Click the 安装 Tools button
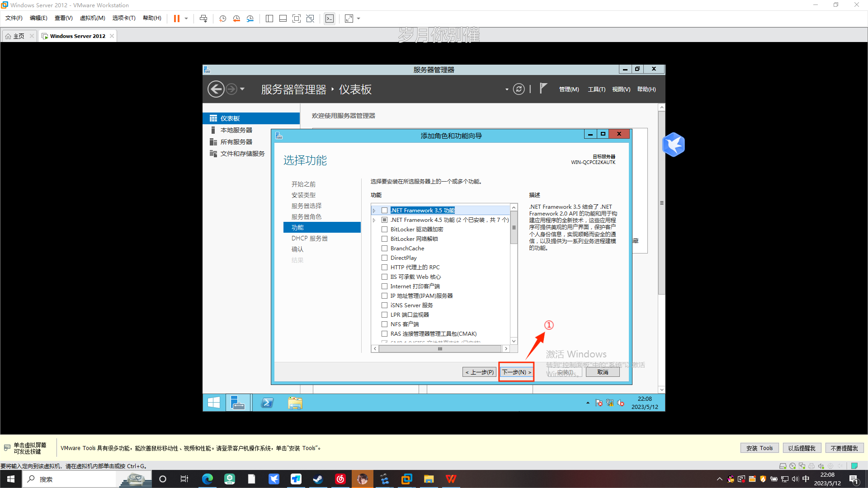Screen dimensions: 868x488 [759, 448]
